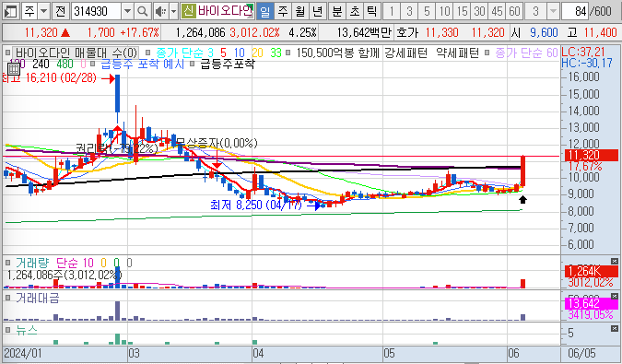Screen dimensions: 622x364
Task: Click the 최고 16,210 (02/28) high label
Action: click(50, 77)
